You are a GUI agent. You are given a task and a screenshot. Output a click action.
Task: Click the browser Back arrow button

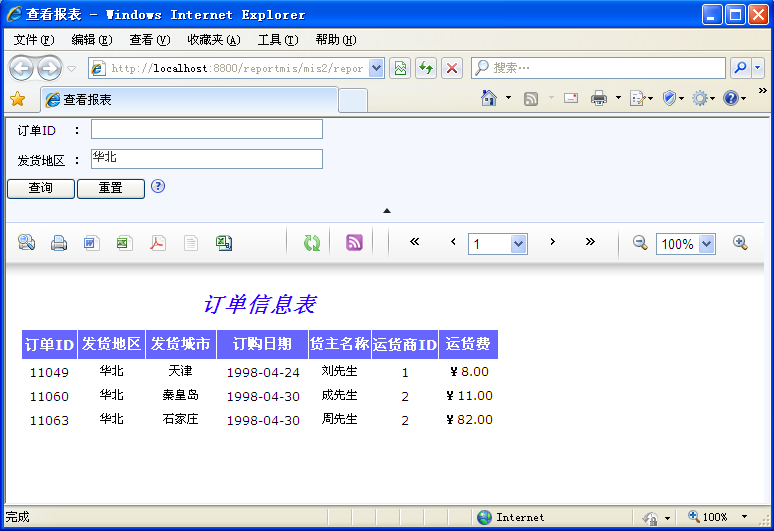click(21, 68)
